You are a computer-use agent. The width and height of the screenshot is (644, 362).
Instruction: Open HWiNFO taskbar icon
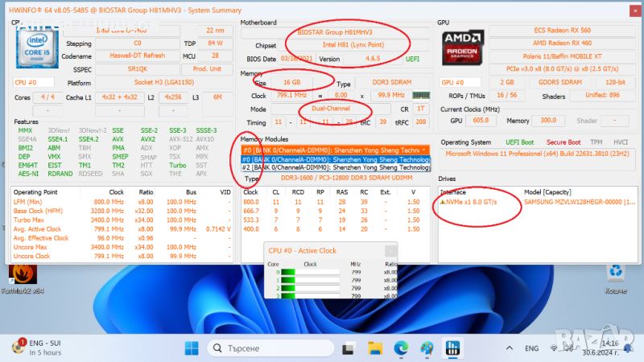point(453,348)
